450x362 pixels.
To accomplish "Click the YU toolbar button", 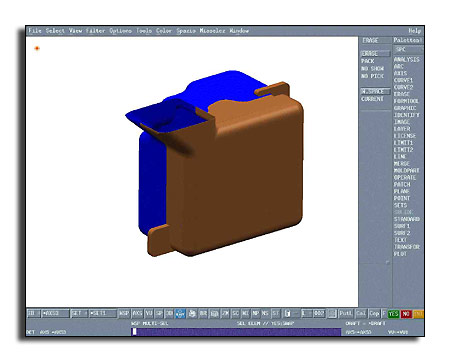I will click(x=149, y=314).
